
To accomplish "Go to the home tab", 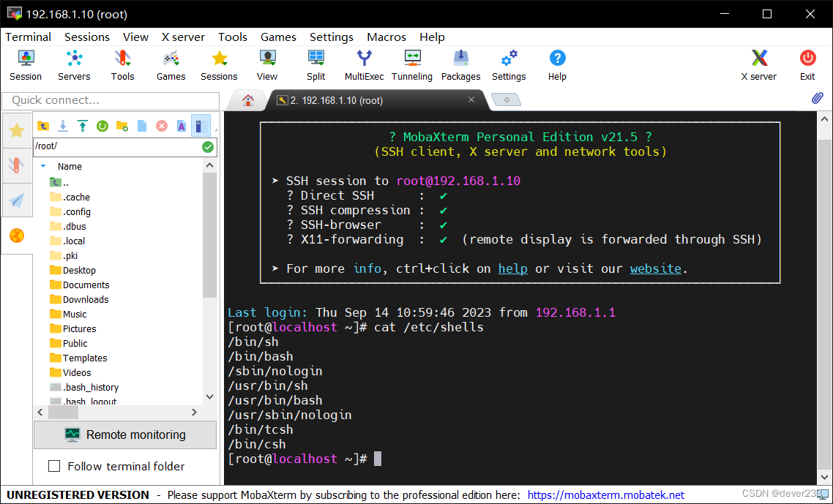I will 247,99.
